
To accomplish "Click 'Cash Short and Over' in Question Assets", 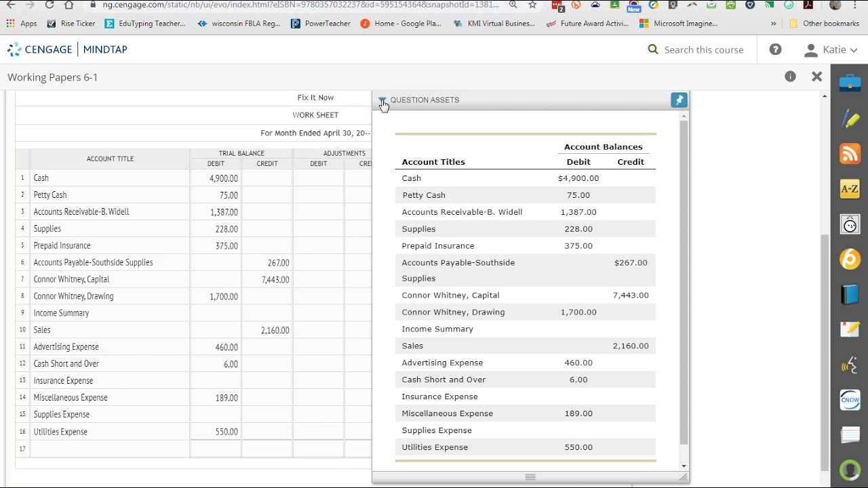I will coord(443,380).
